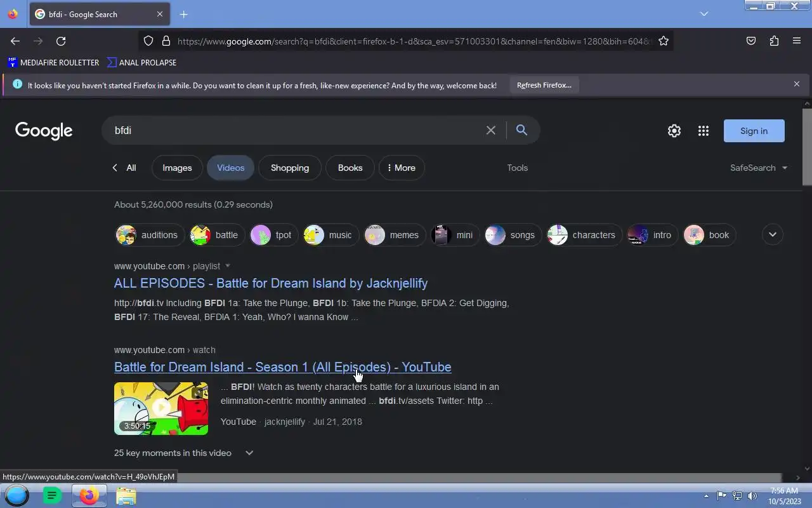Clear the bfdi search query
The image size is (812, 508).
491,130
